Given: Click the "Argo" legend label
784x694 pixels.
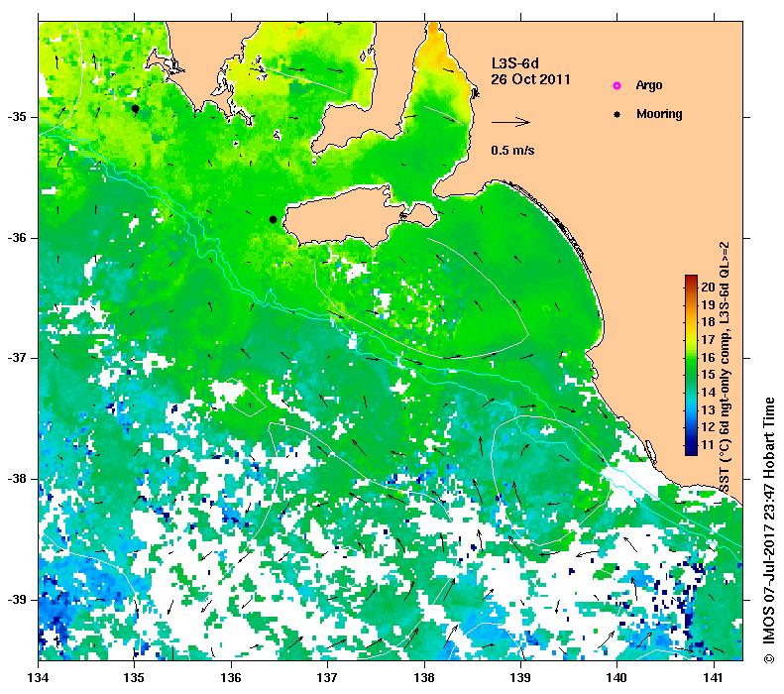Looking at the screenshot, I should point(649,85).
